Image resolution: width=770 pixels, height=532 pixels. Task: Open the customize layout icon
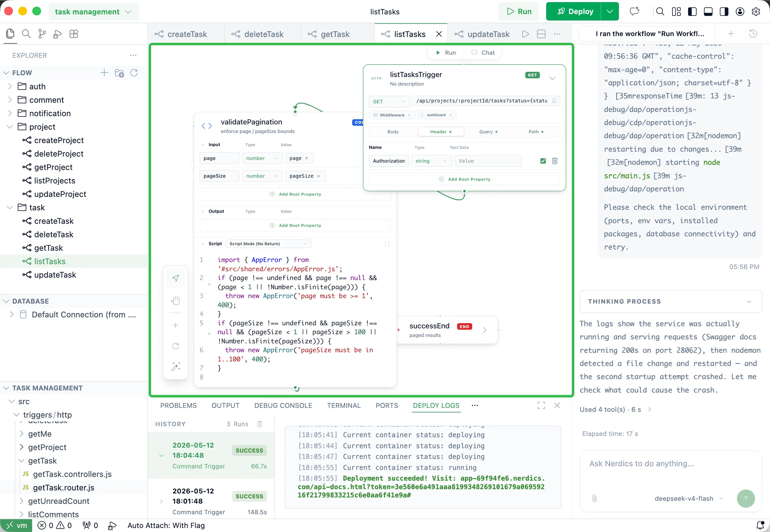pos(676,12)
